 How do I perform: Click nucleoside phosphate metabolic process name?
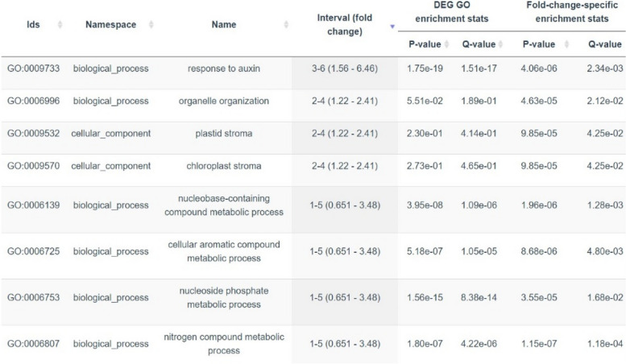point(224,297)
